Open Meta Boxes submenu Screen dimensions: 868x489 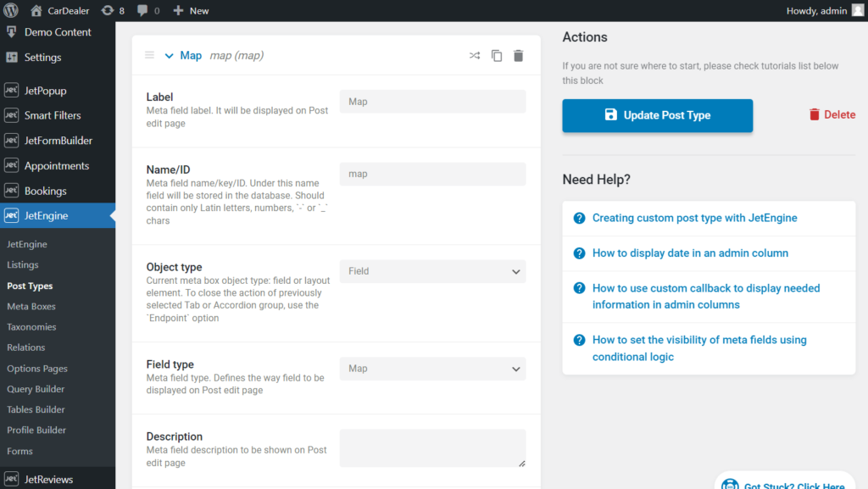click(31, 307)
